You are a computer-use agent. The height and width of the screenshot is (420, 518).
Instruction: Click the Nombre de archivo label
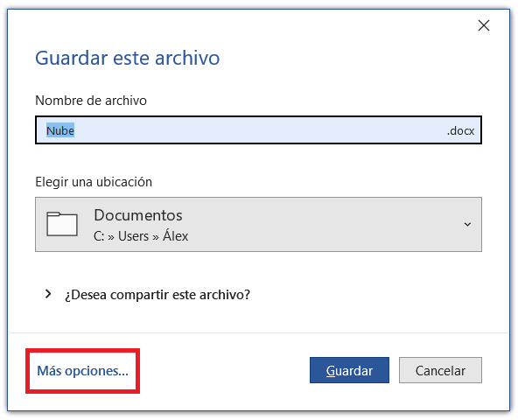click(91, 101)
